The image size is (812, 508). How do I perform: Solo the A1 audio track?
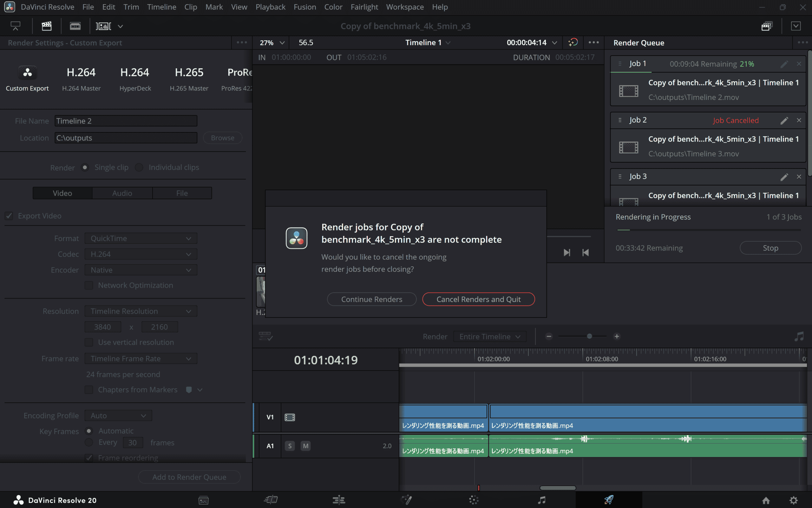coord(290,446)
